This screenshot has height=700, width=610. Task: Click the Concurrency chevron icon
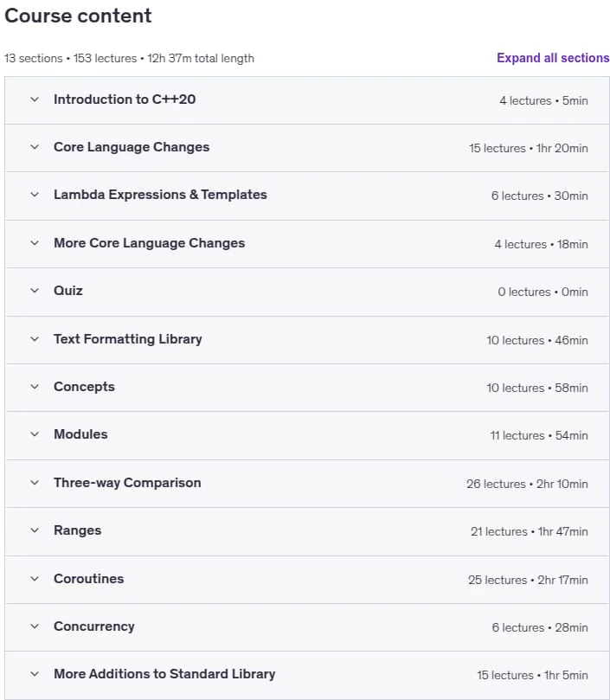tap(35, 626)
